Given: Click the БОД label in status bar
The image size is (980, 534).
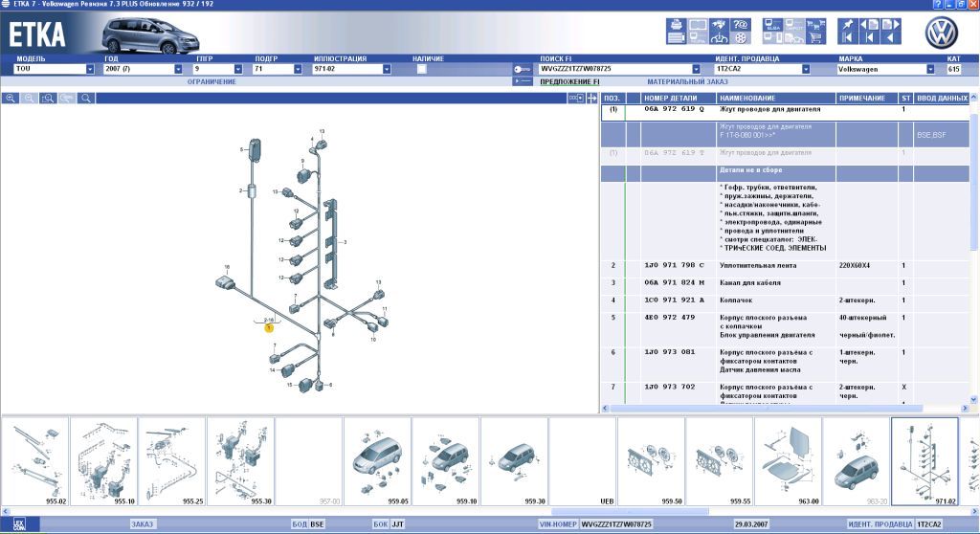Looking at the screenshot, I should 300,524.
